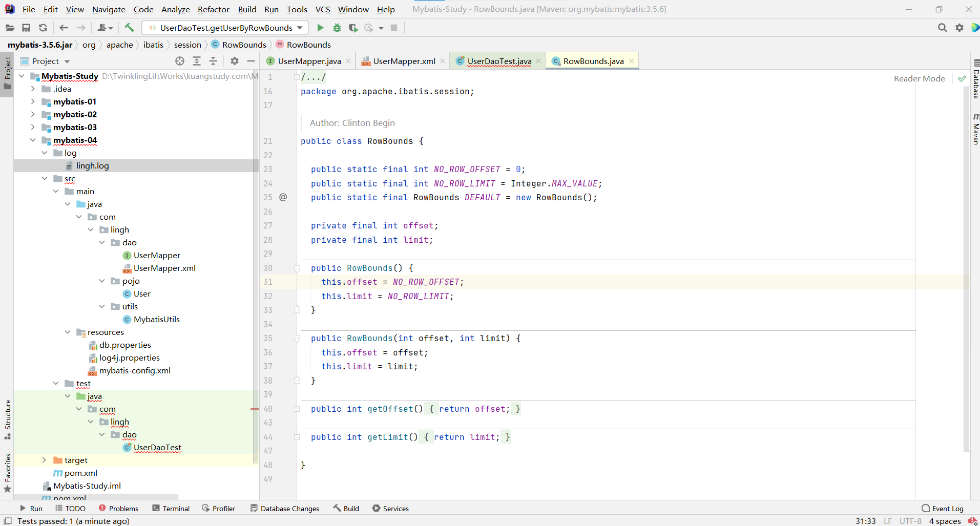Open the Structure side tool window
This screenshot has width=980, height=526.
pos(8,419)
